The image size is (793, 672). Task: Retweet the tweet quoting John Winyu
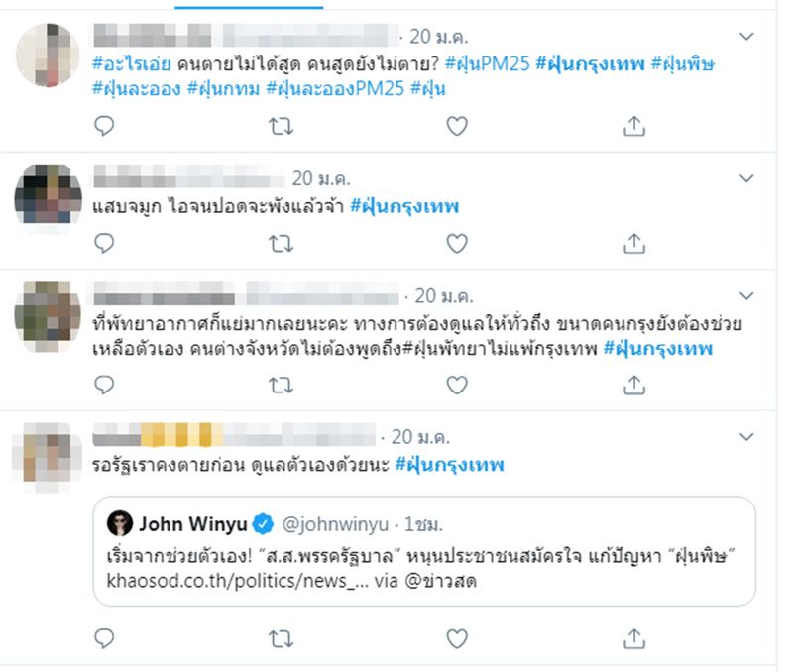coord(281,639)
